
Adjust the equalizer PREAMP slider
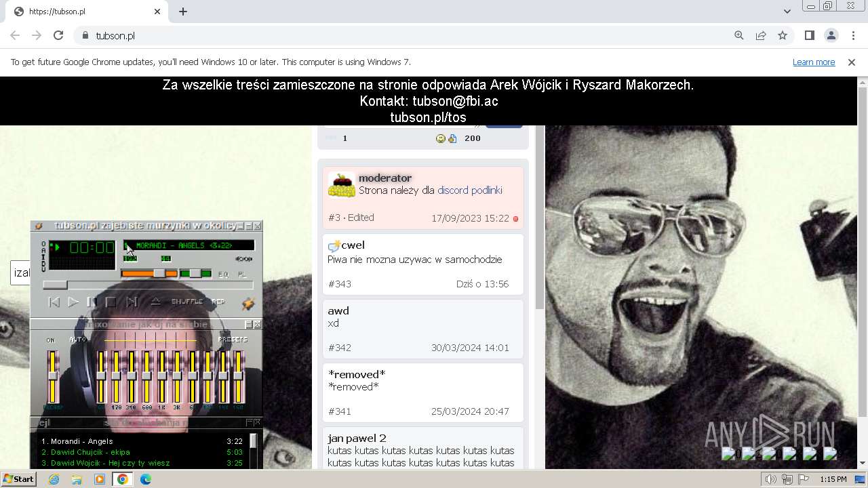point(53,376)
